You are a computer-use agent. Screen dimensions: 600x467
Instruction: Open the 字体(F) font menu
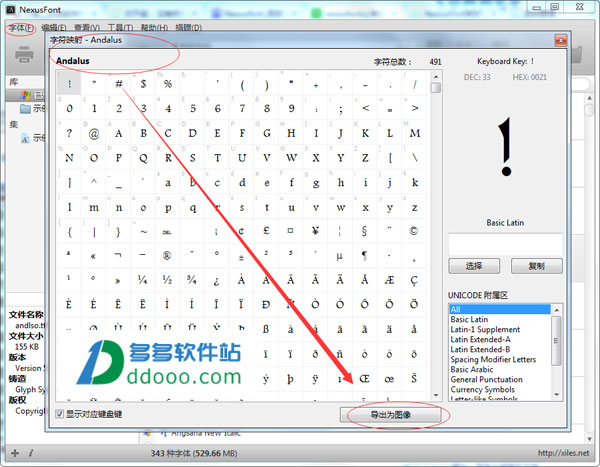21,28
